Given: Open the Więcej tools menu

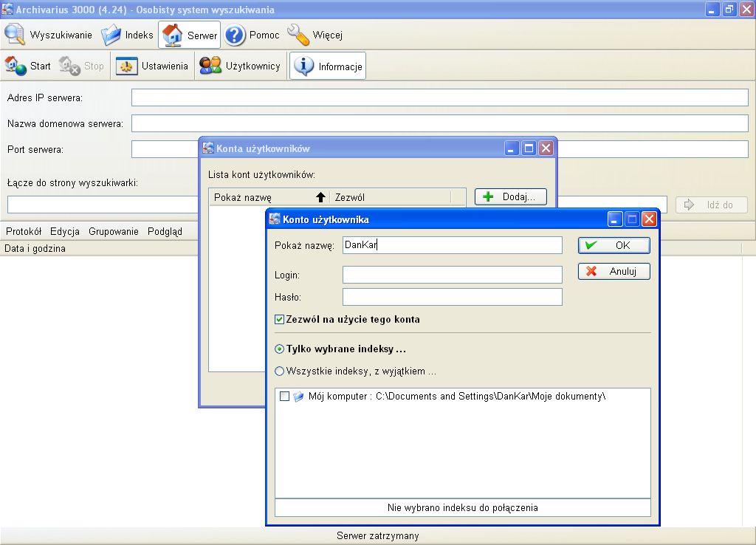Looking at the screenshot, I should [x=315, y=35].
